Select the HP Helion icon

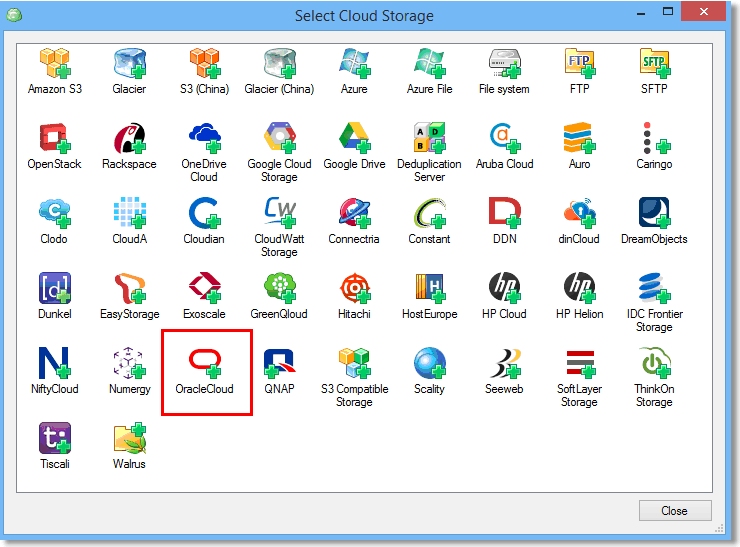coord(580,288)
